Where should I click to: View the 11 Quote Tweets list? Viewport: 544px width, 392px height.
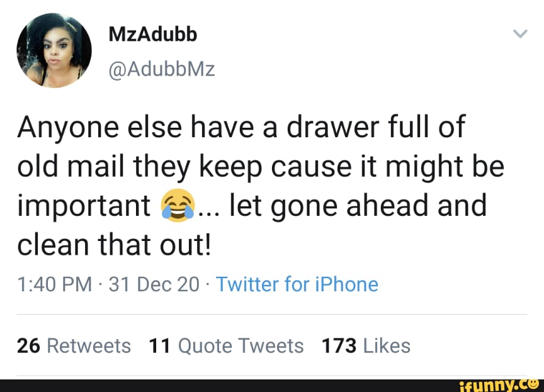[226, 345]
